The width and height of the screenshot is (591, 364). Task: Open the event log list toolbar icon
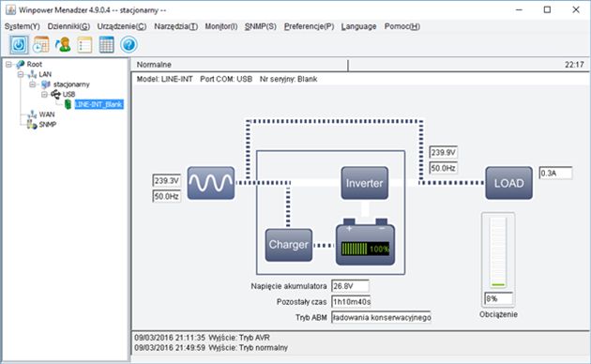point(84,45)
